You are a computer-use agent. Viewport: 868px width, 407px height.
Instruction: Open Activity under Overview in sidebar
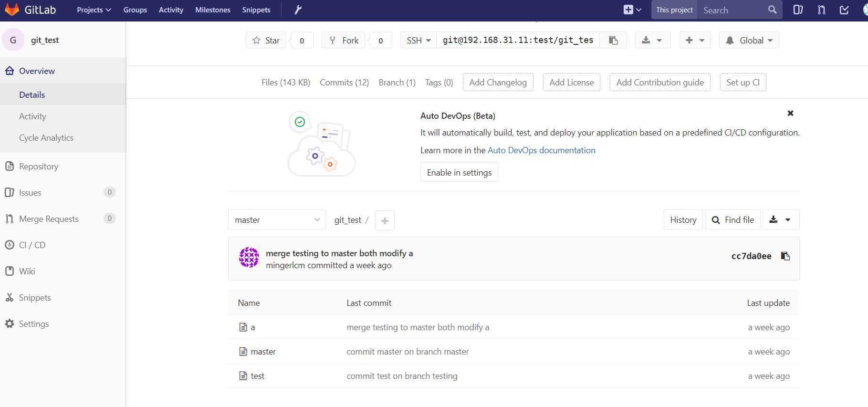click(x=63, y=116)
